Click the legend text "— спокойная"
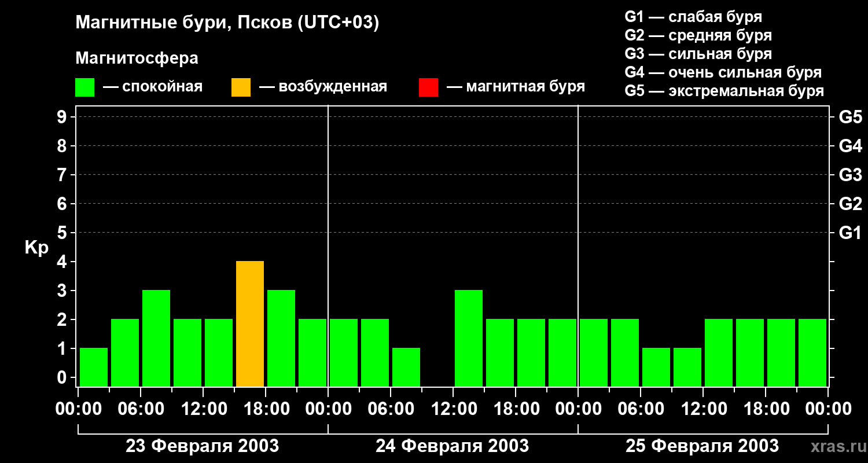The height and width of the screenshot is (463, 868). click(153, 87)
